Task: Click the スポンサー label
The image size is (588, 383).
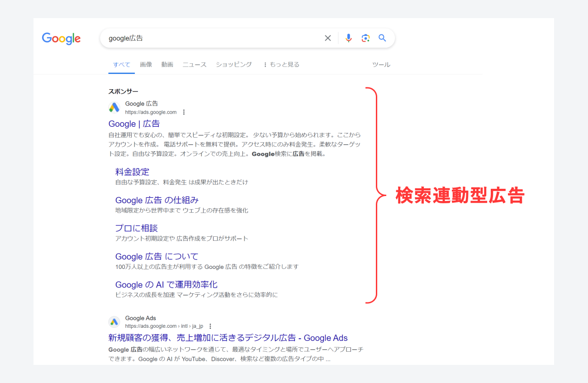Action: [123, 91]
